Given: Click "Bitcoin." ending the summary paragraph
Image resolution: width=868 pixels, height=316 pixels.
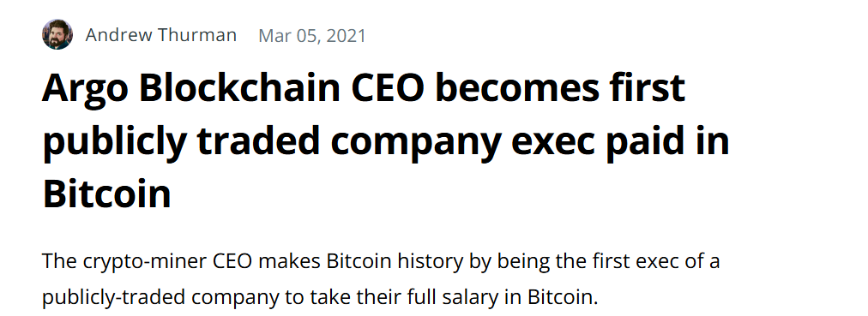Looking at the screenshot, I should (564, 298).
